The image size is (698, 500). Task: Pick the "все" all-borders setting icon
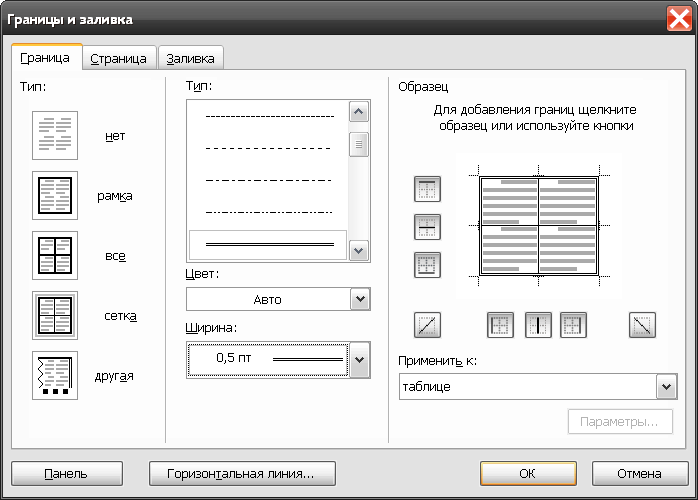(55, 256)
